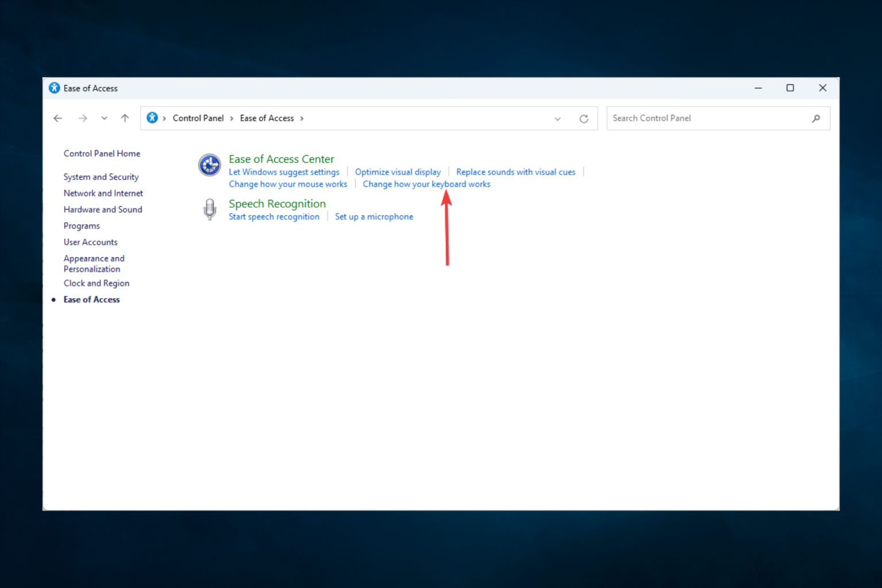Image resolution: width=882 pixels, height=588 pixels.
Task: Click the search magnifier icon
Action: 816,118
